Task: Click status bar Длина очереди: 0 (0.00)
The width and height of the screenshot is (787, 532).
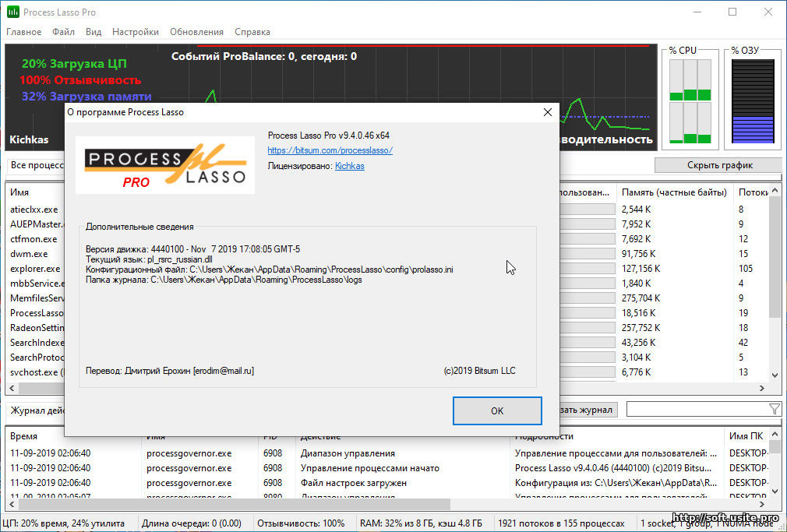Action: [191, 523]
